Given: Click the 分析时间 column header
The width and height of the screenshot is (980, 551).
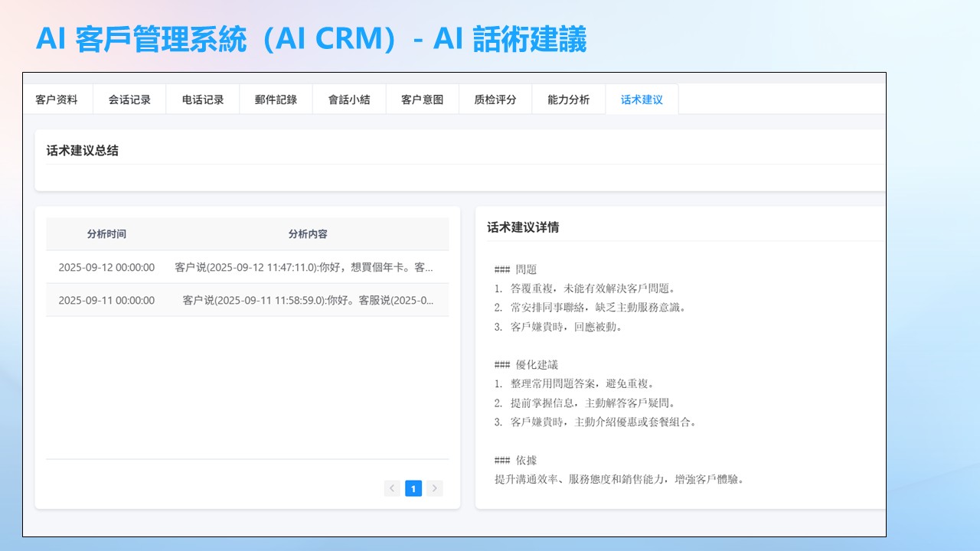Looking at the screenshot, I should (106, 234).
